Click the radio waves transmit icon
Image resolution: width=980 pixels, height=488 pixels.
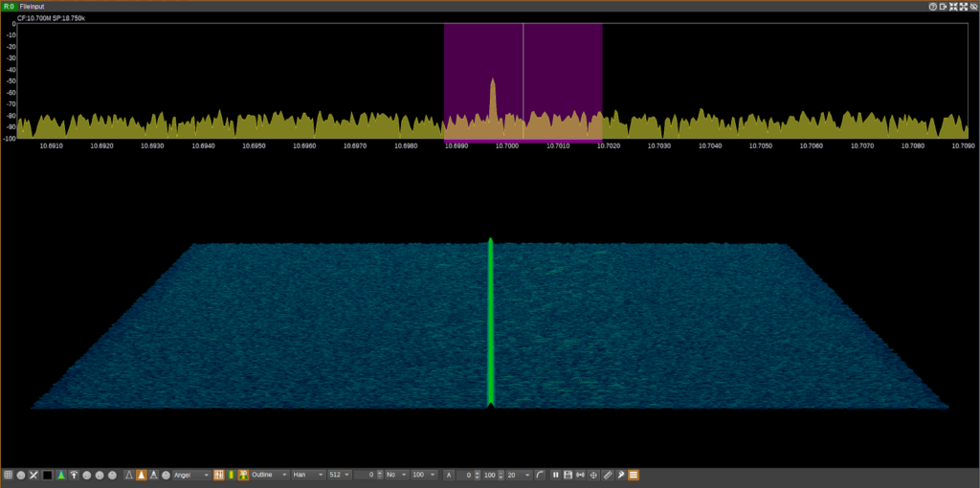coord(581,475)
